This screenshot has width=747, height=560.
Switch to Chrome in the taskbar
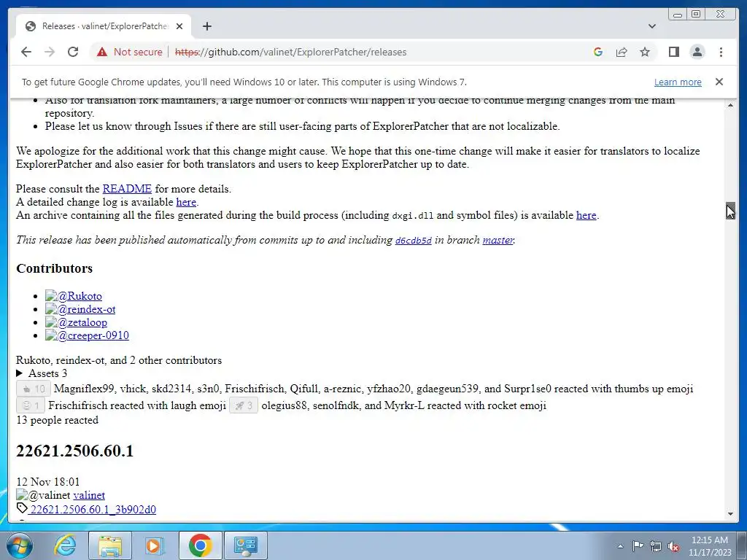pos(200,545)
